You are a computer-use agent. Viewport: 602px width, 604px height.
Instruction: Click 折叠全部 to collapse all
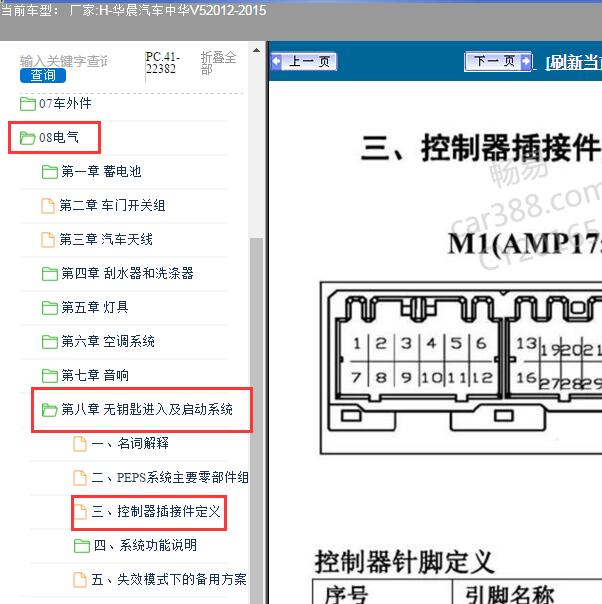(218, 63)
